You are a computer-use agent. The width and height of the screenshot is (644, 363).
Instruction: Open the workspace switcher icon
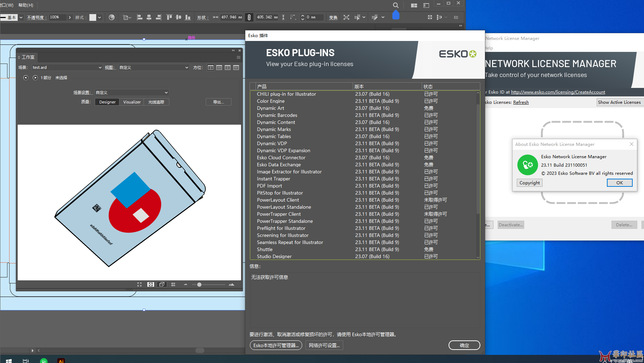pos(426,5)
